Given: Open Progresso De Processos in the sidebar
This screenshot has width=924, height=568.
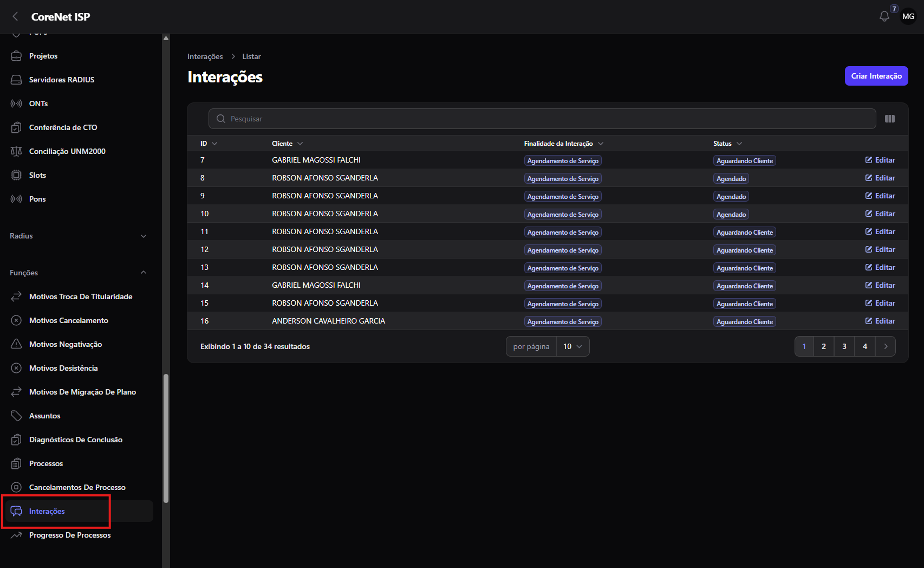Looking at the screenshot, I should [70, 535].
